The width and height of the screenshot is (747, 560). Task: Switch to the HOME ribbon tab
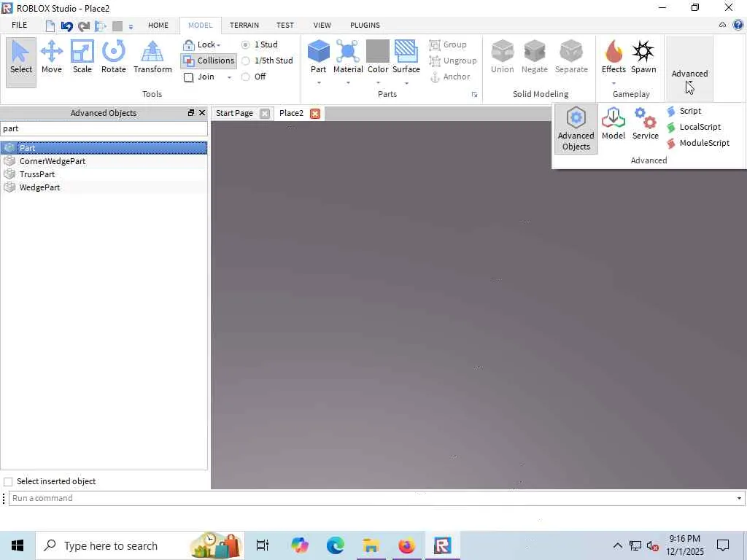click(x=158, y=26)
